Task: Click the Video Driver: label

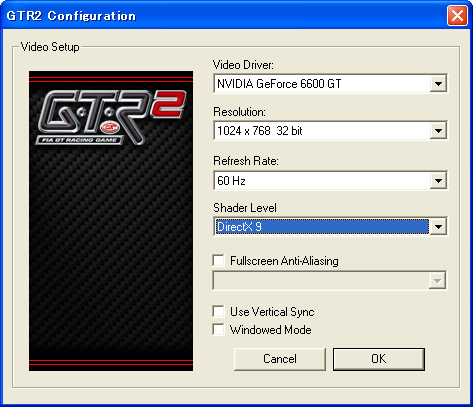Action: 243,65
